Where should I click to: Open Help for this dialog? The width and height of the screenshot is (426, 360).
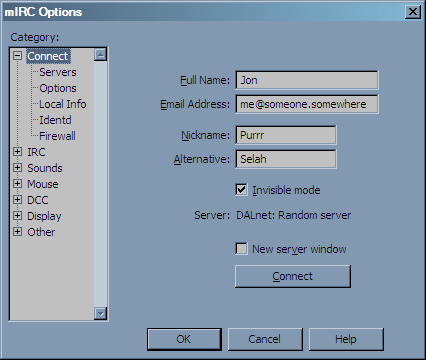(x=346, y=339)
